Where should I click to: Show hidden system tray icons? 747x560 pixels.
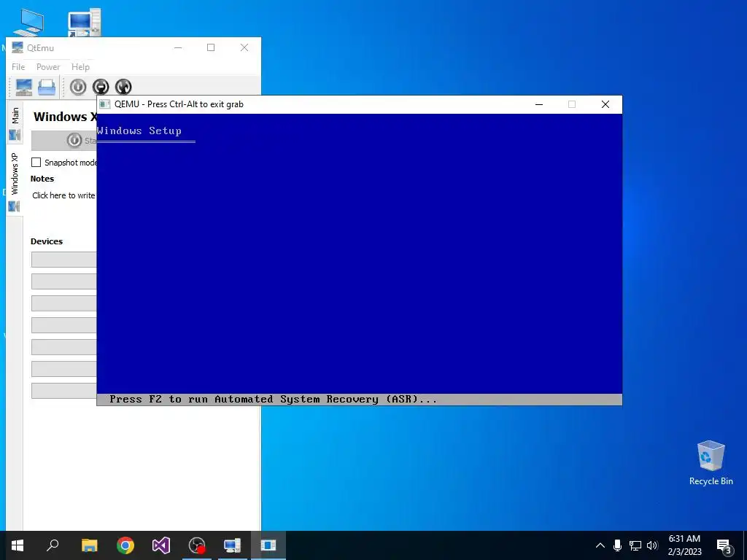(x=600, y=545)
